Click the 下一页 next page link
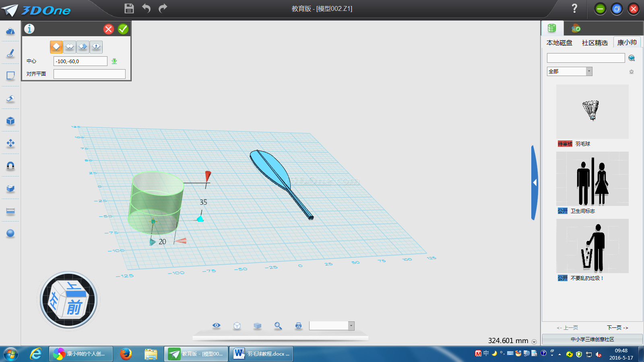Image resolution: width=644 pixels, height=362 pixels. [x=617, y=328]
